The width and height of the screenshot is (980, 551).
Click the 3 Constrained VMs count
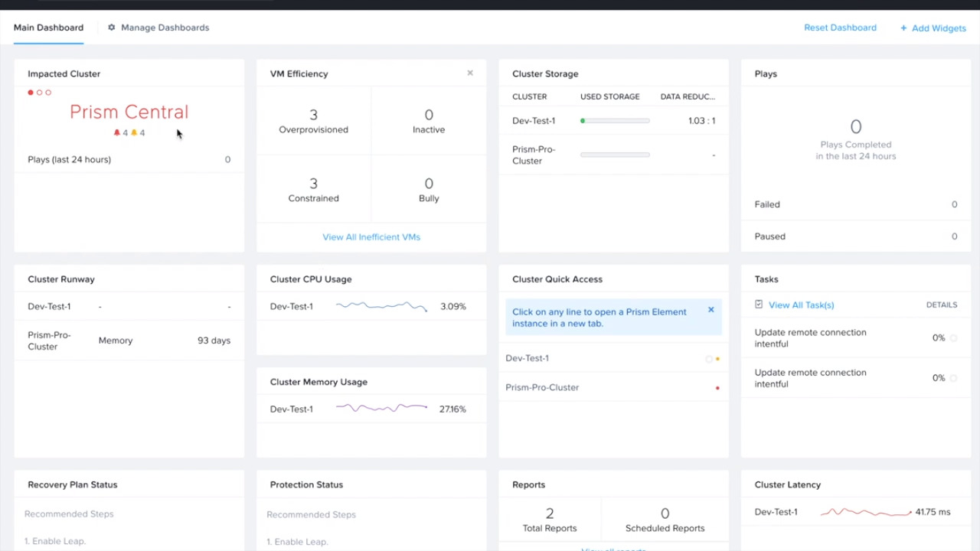click(313, 184)
